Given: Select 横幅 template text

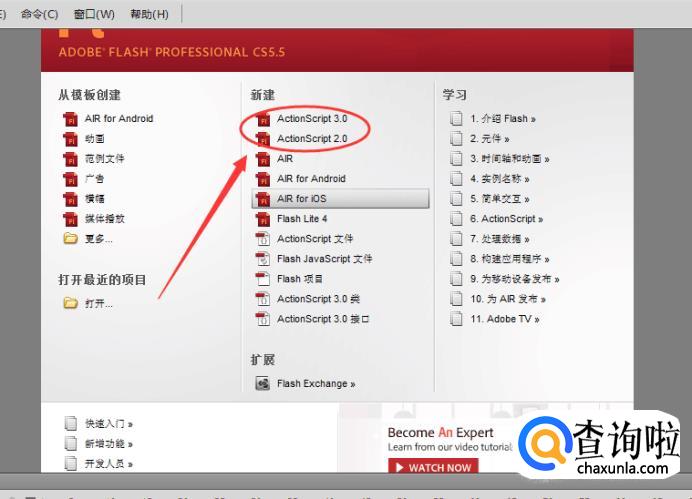Looking at the screenshot, I should click(94, 199).
